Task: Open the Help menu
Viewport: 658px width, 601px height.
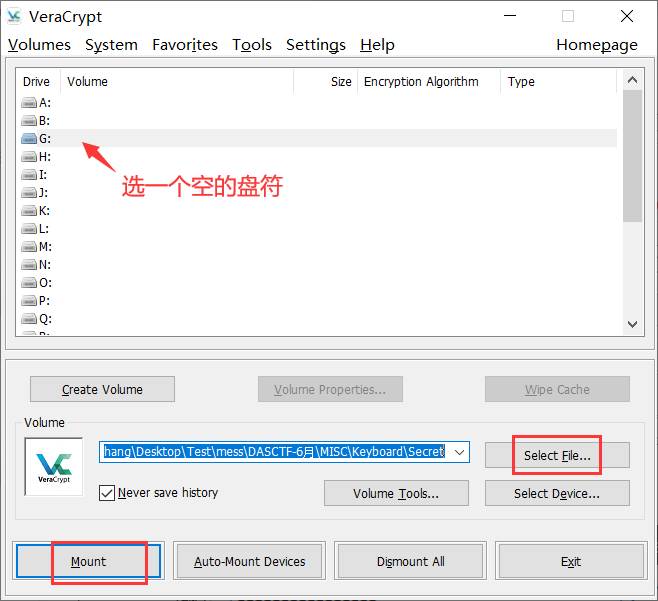Action: click(x=377, y=45)
